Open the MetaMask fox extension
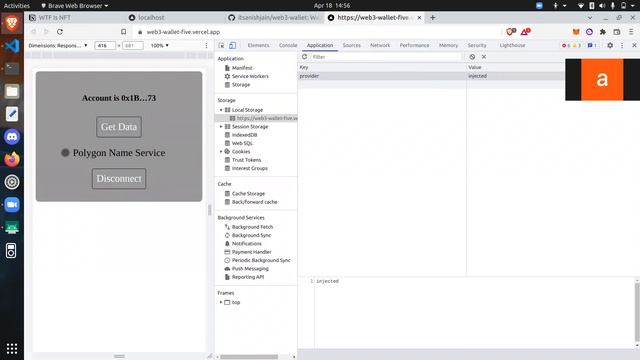 (x=576, y=32)
